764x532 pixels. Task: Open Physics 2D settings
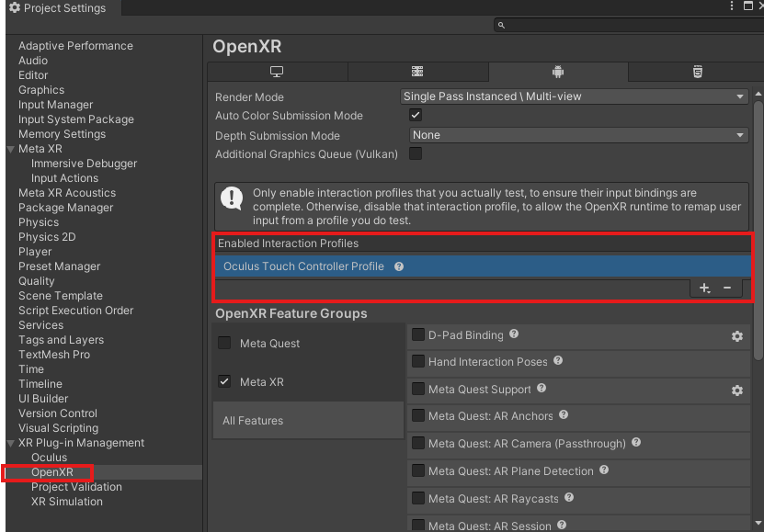pyautogui.click(x=47, y=237)
